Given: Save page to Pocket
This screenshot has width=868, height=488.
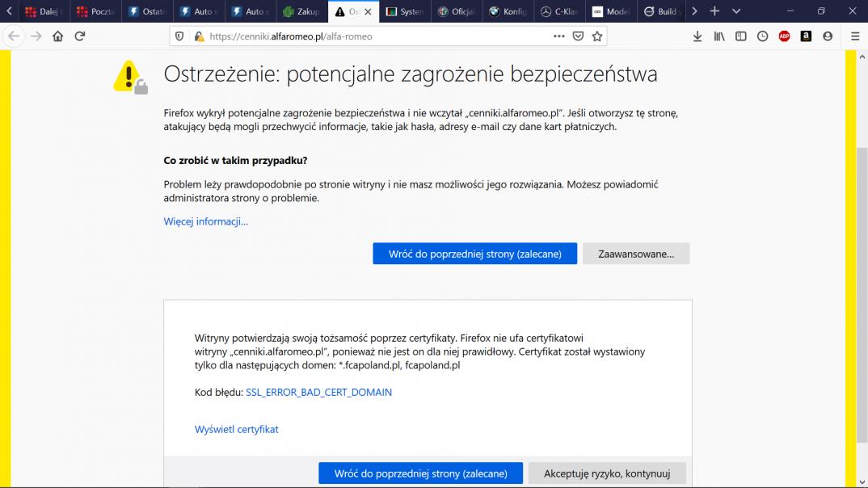Looking at the screenshot, I should click(578, 36).
